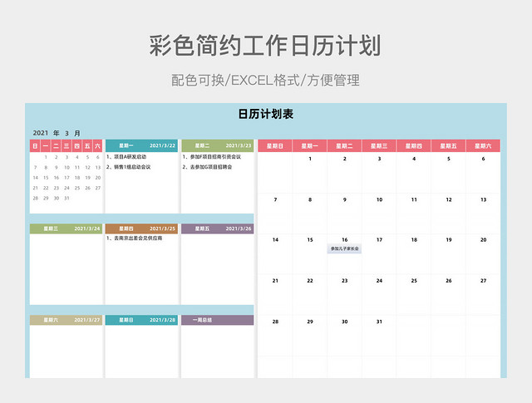
Task: Click task 1、参加F项目招商引资会议
Action: (x=212, y=157)
